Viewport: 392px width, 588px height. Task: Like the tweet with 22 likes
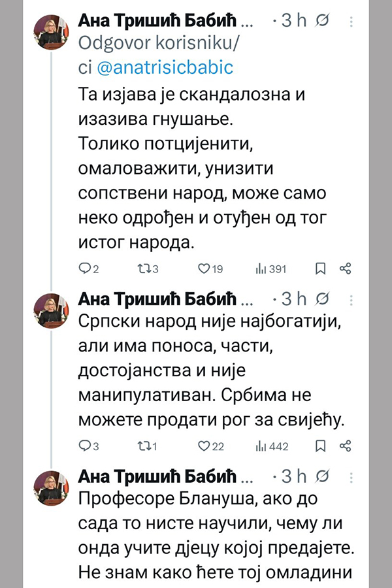203,446
